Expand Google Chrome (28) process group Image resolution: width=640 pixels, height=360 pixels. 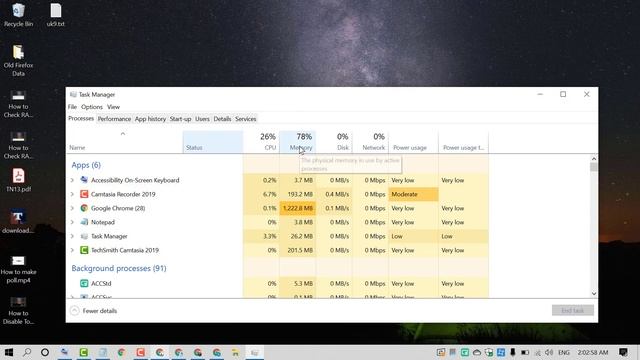pyautogui.click(x=72, y=208)
